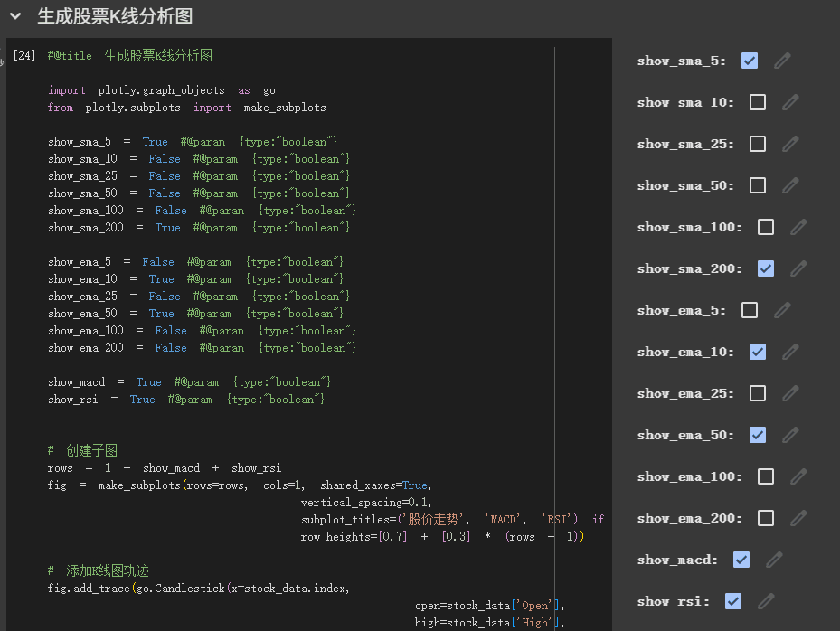Click the 'import plotly.graph_objects as go' line
The height and width of the screenshot is (631, 840).
tap(161, 90)
